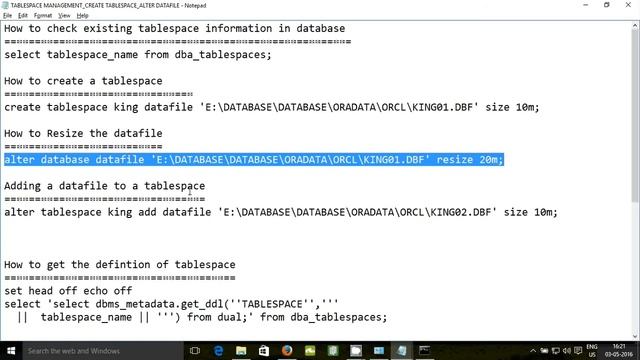Viewport: 640px width, 360px height.
Task: Open the View menu
Action: click(x=64, y=16)
